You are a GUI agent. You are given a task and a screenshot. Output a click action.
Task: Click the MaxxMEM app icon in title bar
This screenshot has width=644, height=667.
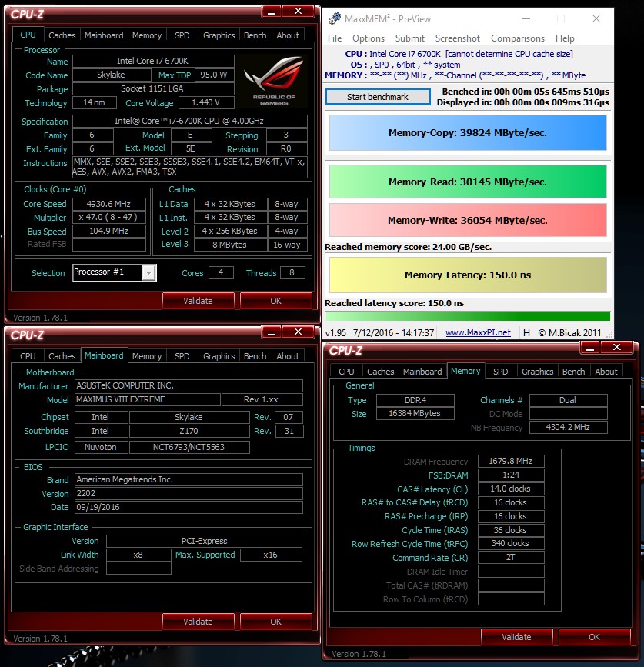tap(335, 18)
